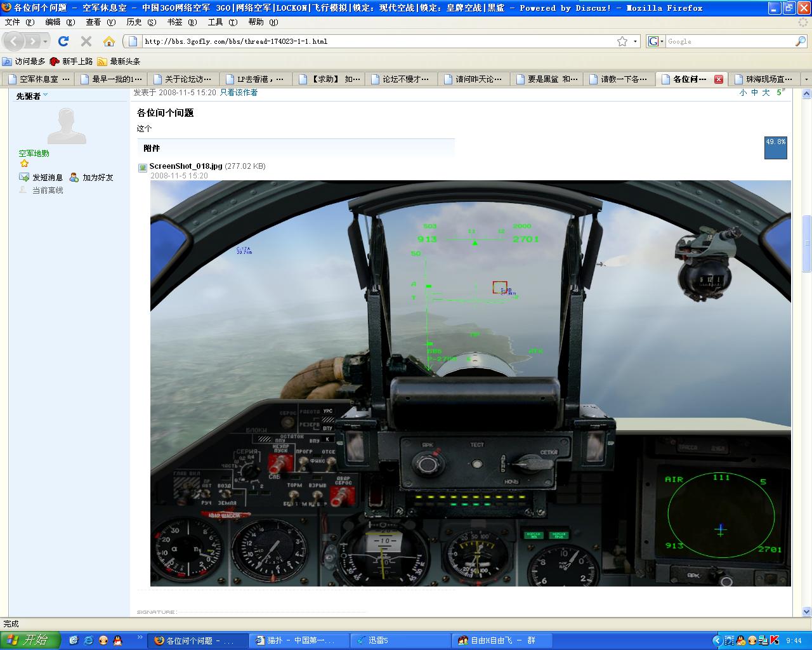
Task: Open the cockpit screenshot image
Action: click(x=470, y=383)
